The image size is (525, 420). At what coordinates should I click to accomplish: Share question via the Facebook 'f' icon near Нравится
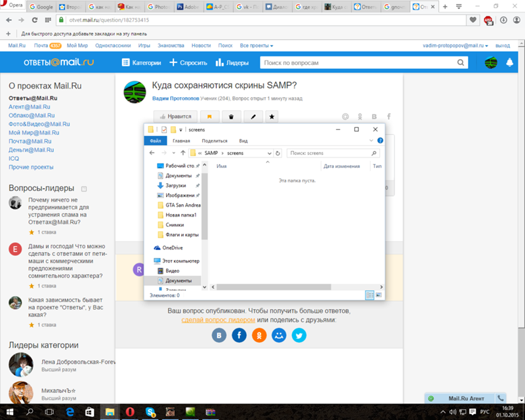pyautogui.click(x=388, y=117)
